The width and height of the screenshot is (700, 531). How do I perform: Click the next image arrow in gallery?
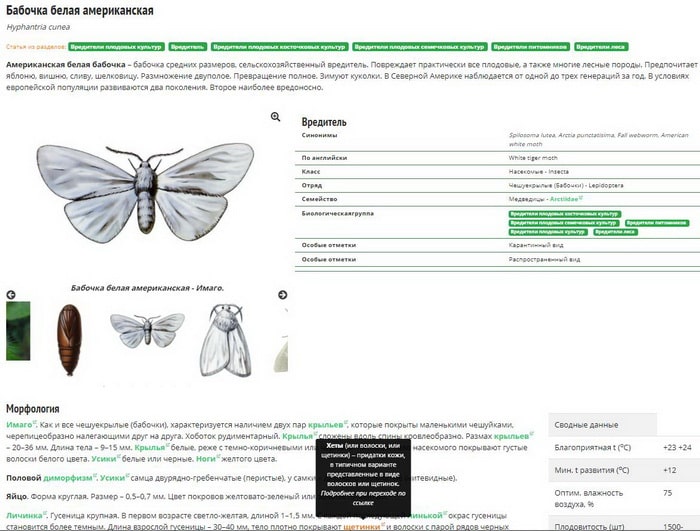click(x=282, y=295)
